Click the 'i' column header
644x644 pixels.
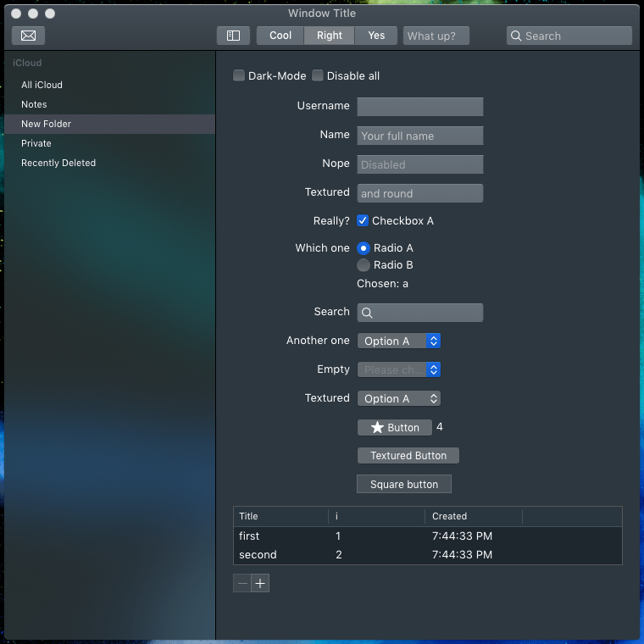(376, 516)
